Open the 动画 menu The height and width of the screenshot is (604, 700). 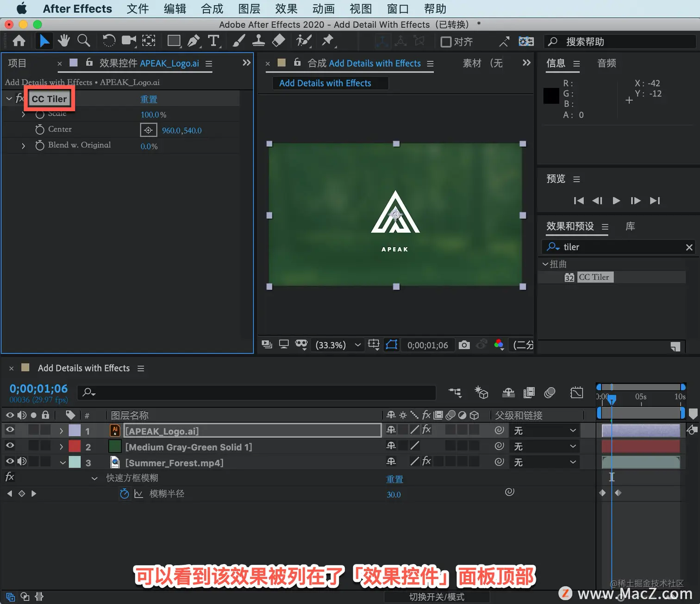pos(323,9)
